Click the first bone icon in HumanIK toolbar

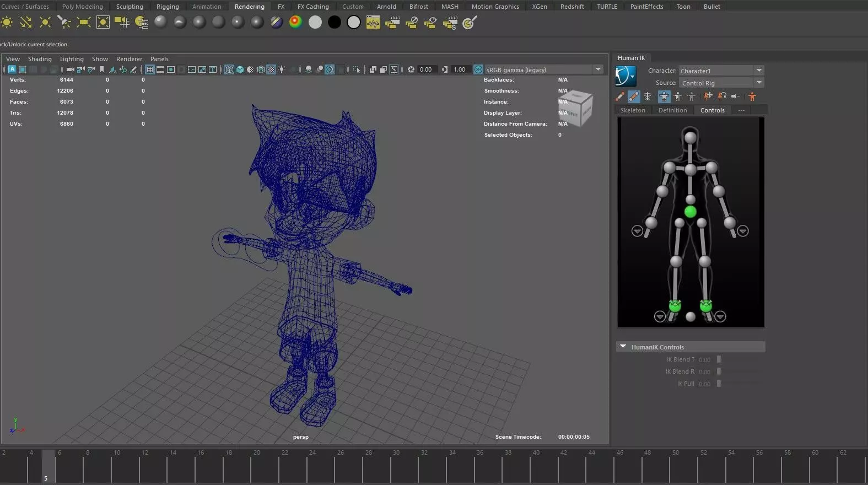pyautogui.click(x=620, y=96)
